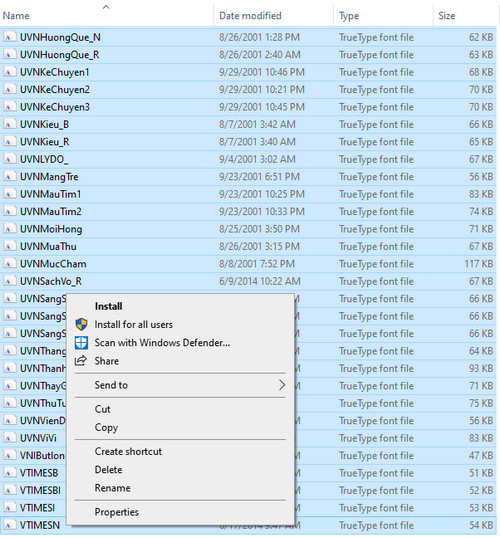Screen dimensions: 500x538
Task: Click the shield icon beside Install for all users
Action: [81, 324]
